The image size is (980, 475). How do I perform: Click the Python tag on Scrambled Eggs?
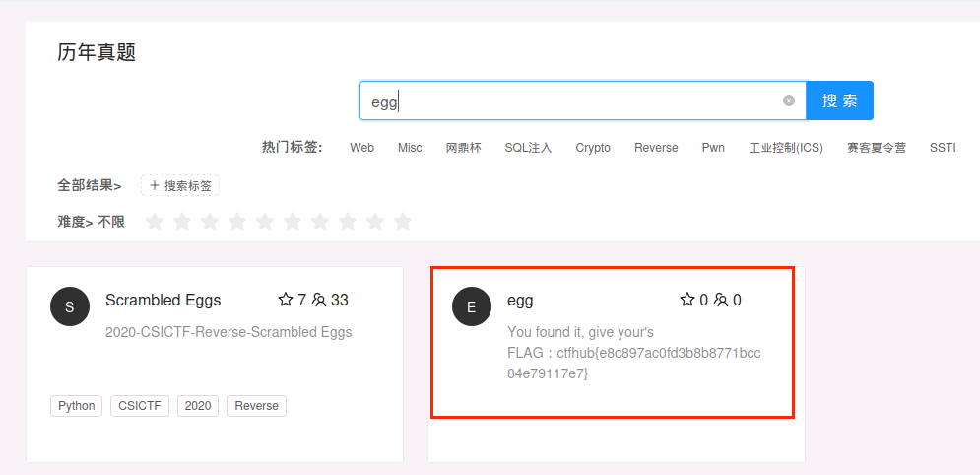pos(76,406)
